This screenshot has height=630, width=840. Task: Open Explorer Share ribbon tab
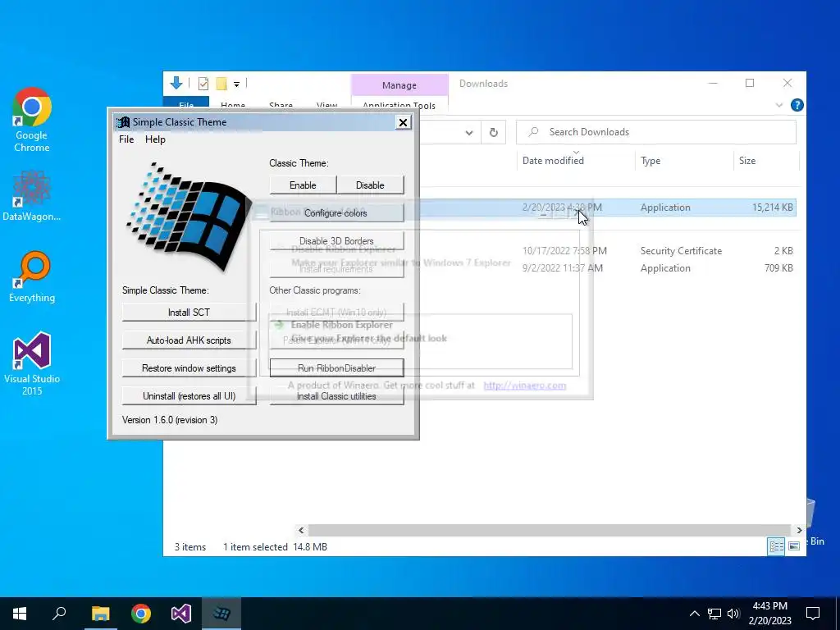pyautogui.click(x=281, y=106)
